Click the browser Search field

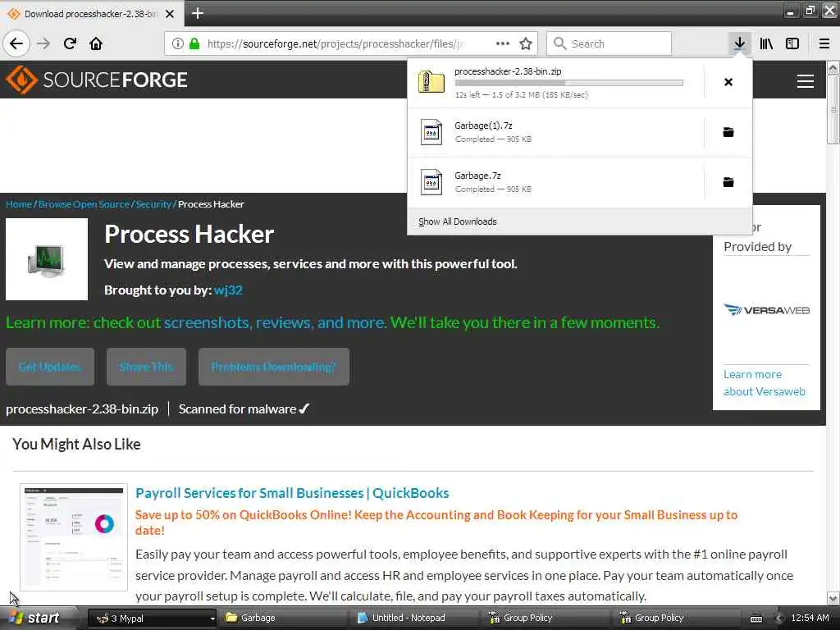pyautogui.click(x=609, y=43)
